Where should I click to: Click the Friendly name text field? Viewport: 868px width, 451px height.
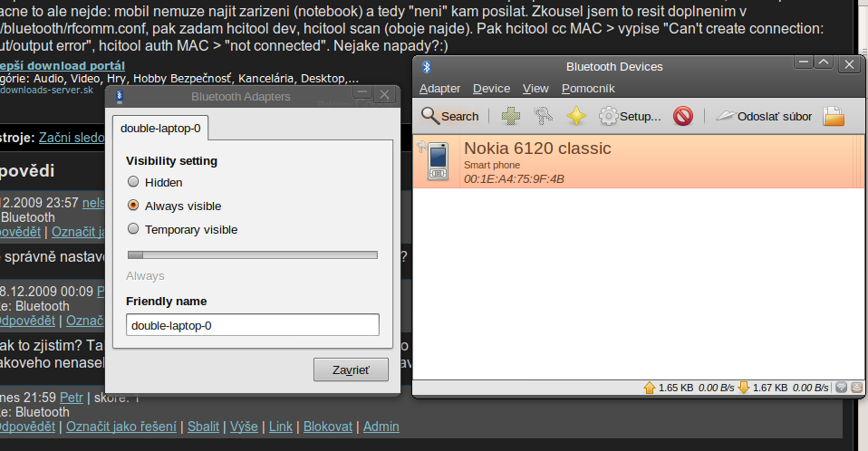tap(253, 325)
